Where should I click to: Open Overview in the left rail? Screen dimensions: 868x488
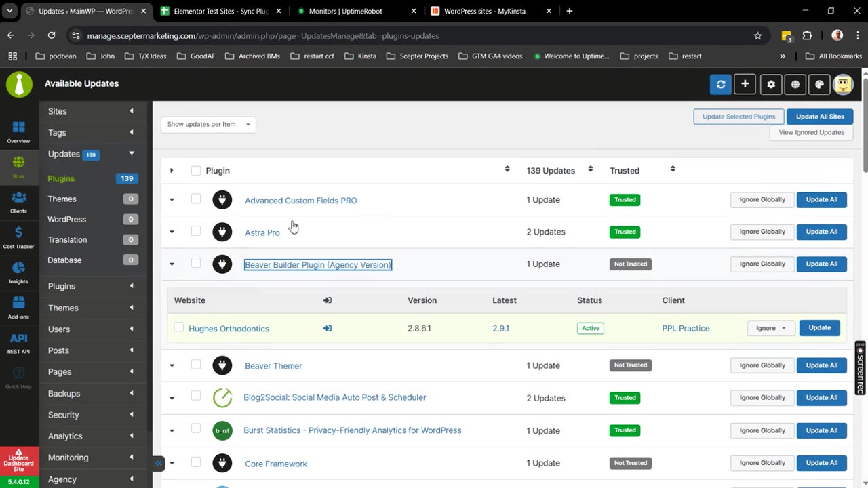[x=19, y=132]
